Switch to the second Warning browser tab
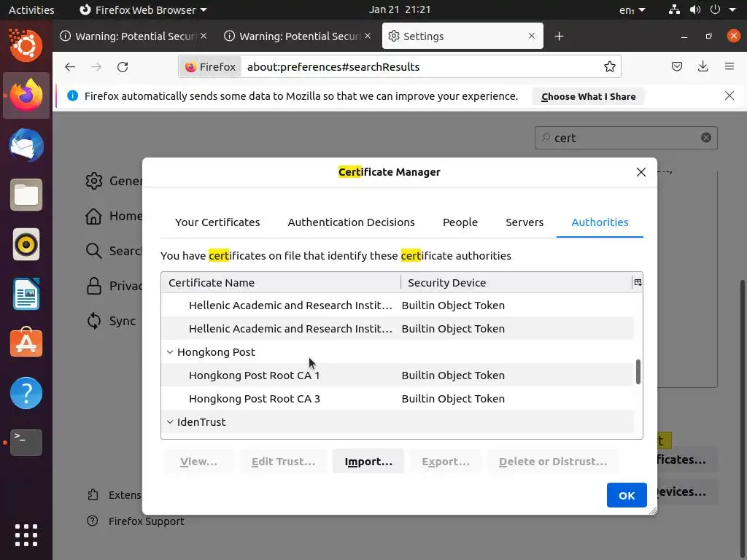The width and height of the screenshot is (747, 560). tap(299, 36)
